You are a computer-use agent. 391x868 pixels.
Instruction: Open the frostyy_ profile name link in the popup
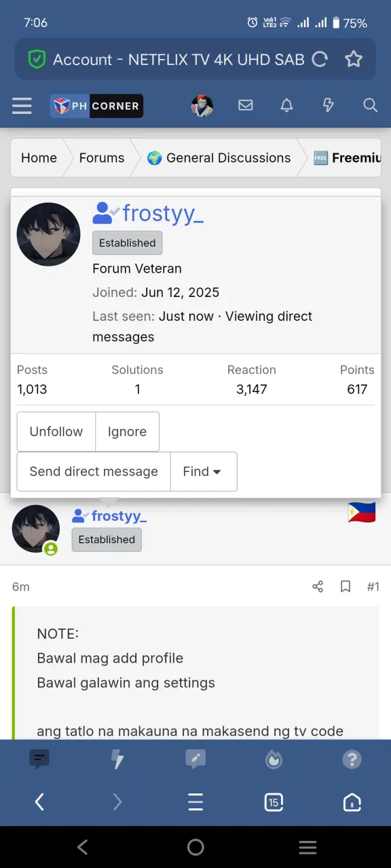(x=163, y=214)
